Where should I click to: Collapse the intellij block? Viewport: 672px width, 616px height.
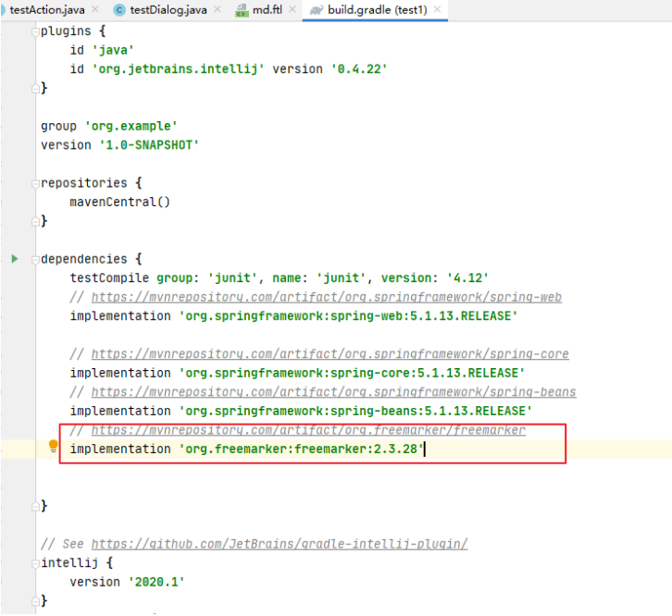click(35, 563)
